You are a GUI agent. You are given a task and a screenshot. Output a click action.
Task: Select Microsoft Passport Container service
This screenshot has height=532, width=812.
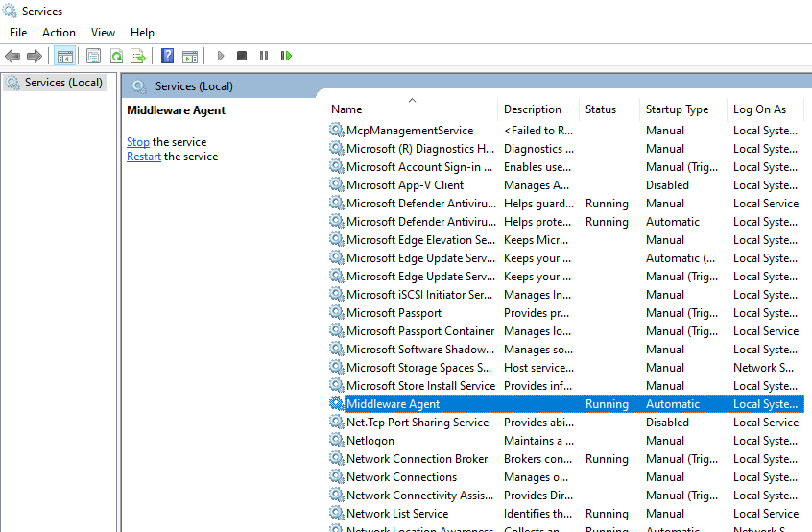[420, 331]
